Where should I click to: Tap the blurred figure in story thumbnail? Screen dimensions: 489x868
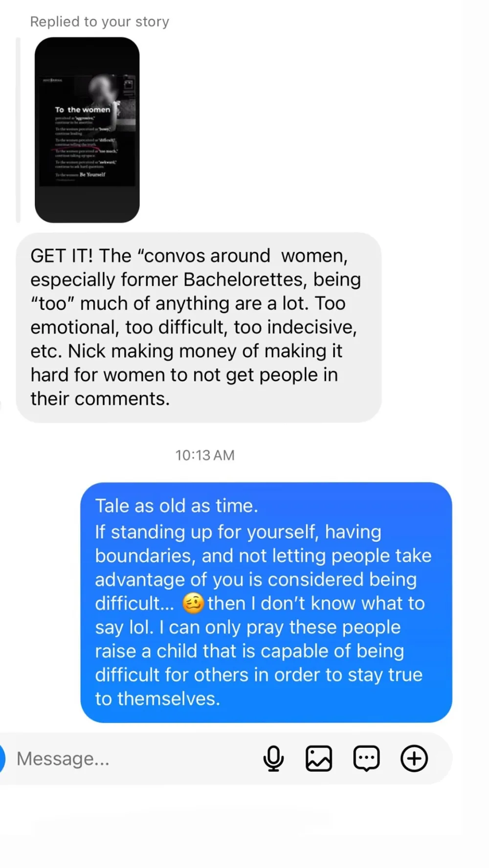coord(105,88)
